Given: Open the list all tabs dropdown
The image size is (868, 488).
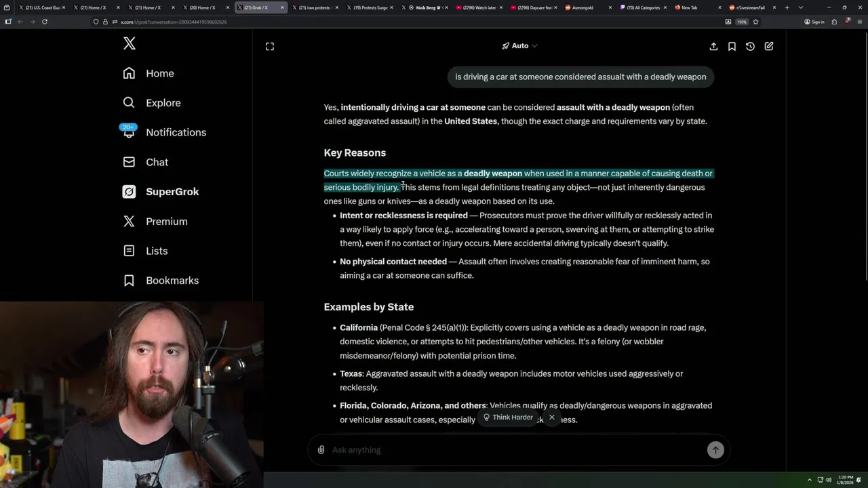Looking at the screenshot, I should (x=800, y=7).
